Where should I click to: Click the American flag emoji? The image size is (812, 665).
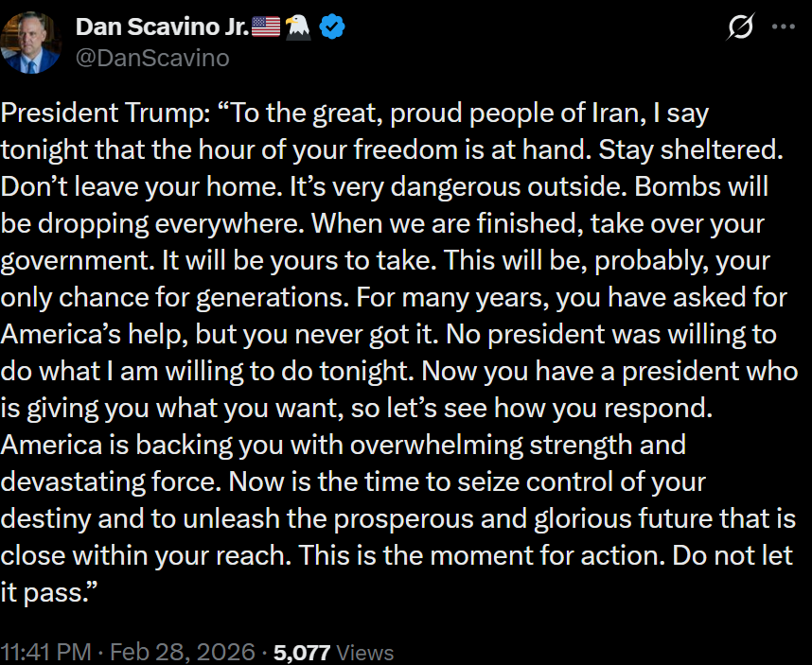coord(266,27)
